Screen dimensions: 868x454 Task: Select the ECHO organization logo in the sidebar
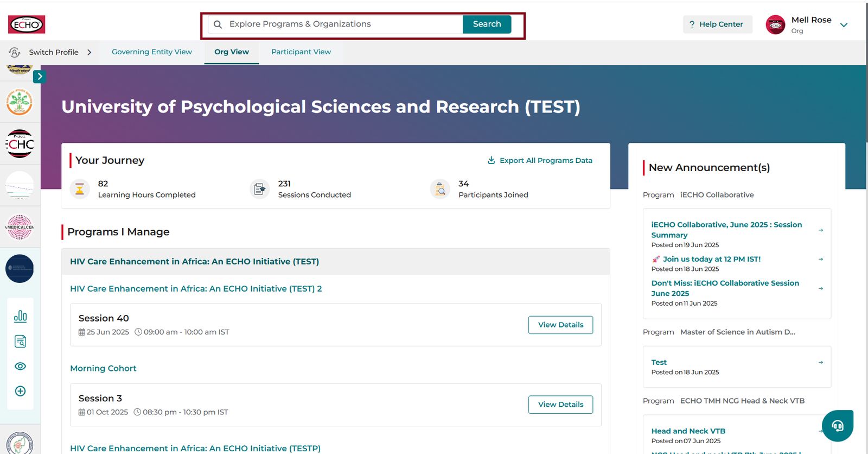[x=20, y=144]
